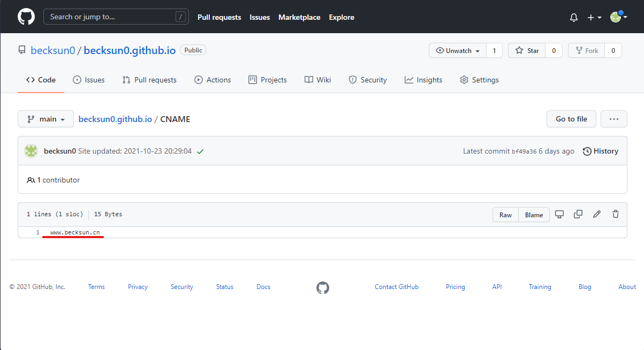The height and width of the screenshot is (350, 644).
Task: View the file commit History
Action: pyautogui.click(x=600, y=151)
